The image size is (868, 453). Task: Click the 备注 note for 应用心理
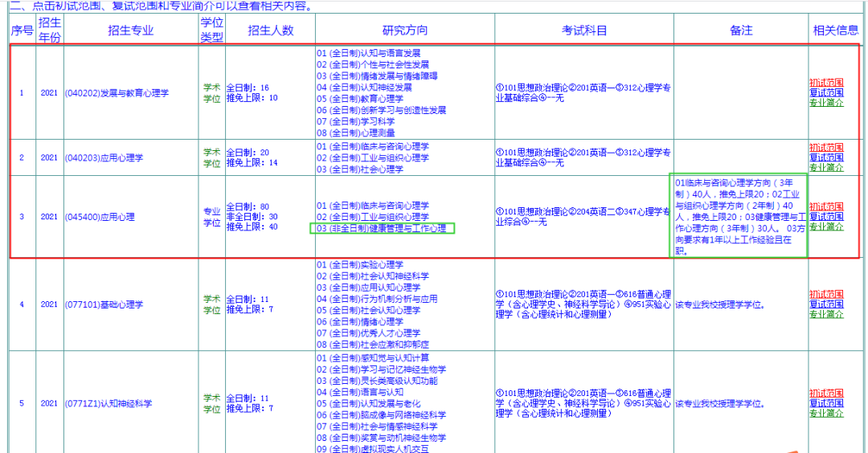pos(739,217)
